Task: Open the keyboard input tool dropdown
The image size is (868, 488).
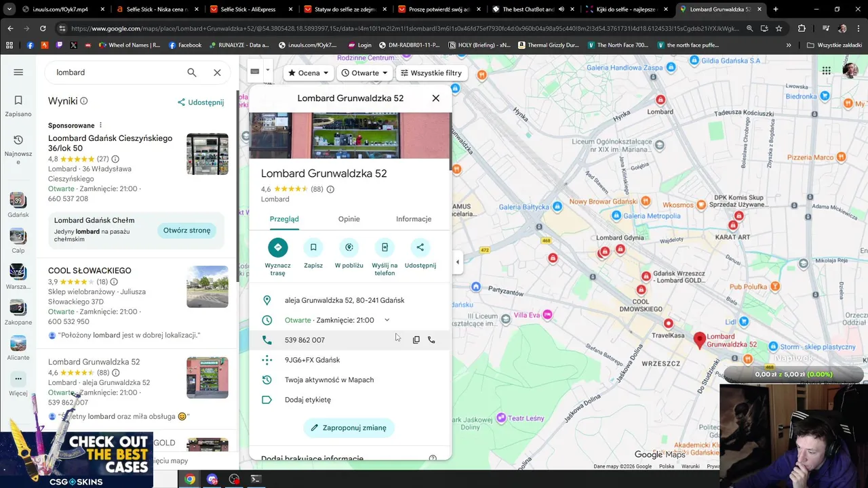Action: pos(269,70)
